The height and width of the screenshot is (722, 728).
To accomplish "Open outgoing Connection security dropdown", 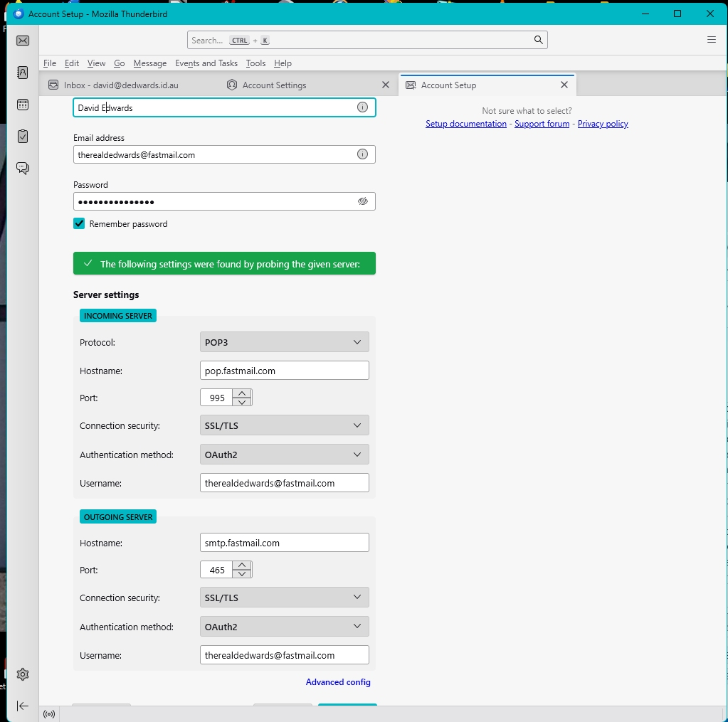I will [x=284, y=598].
